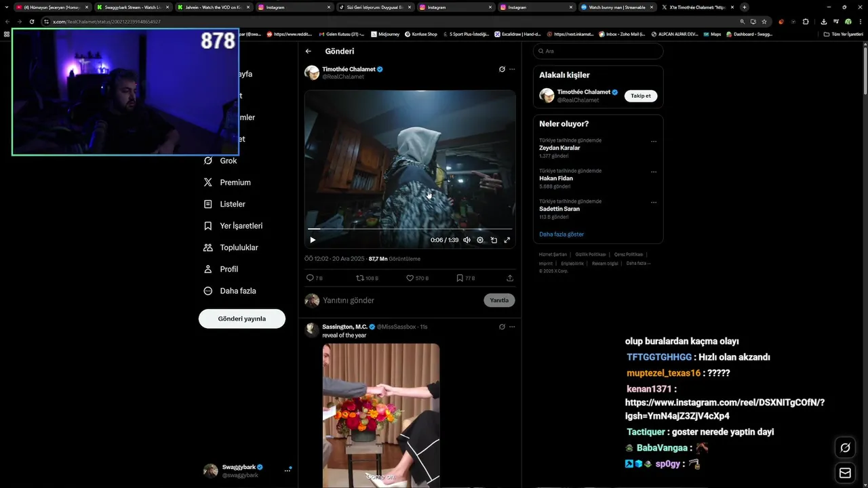Open Chrome extensions puzzle icon
Viewport: 868px width, 488px height.
pos(806,22)
